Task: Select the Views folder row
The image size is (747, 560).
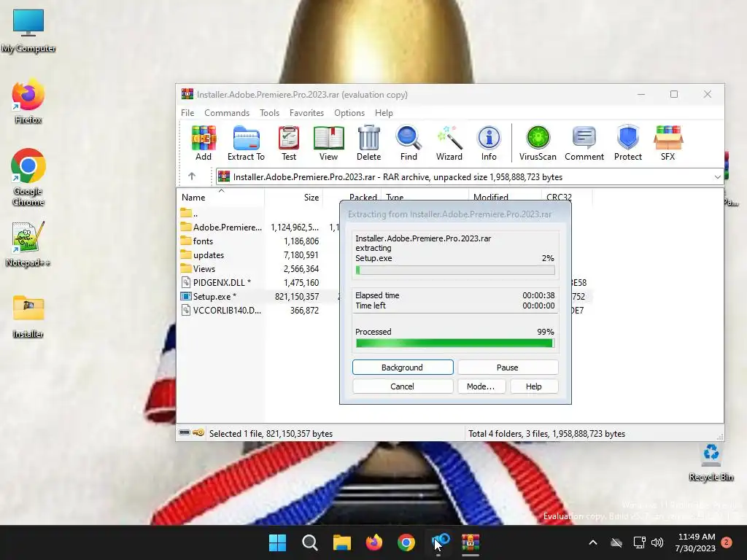Action: click(258, 268)
